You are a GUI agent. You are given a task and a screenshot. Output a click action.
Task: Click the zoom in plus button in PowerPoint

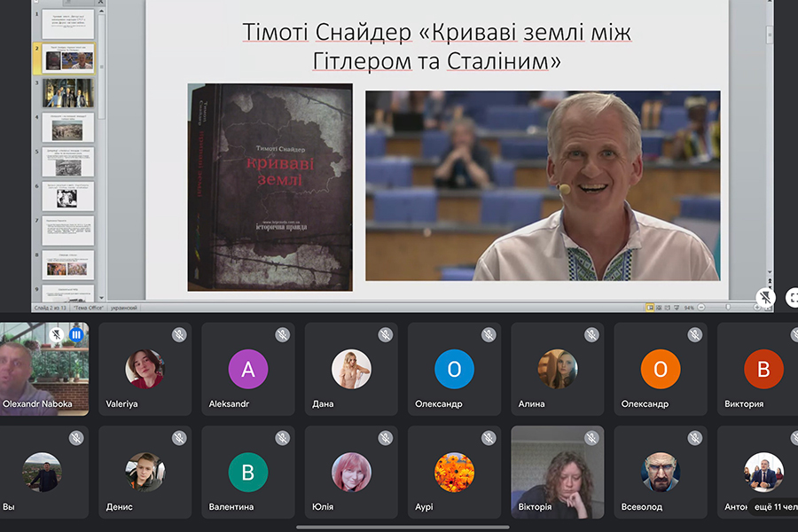point(757,308)
